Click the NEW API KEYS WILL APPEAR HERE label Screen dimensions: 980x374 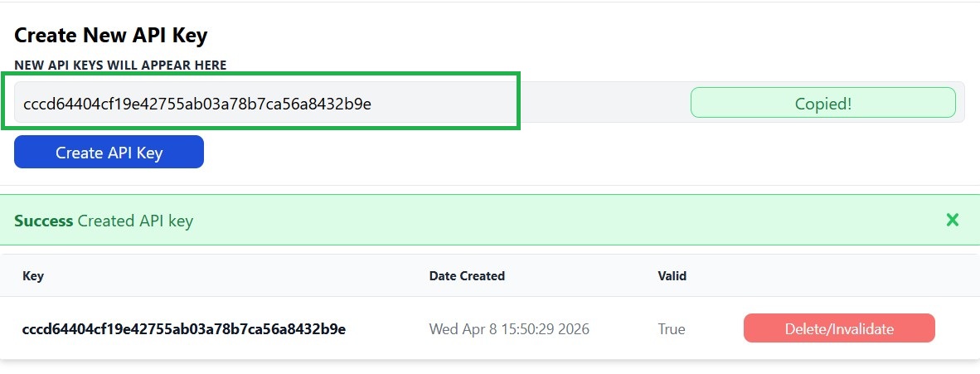point(120,65)
